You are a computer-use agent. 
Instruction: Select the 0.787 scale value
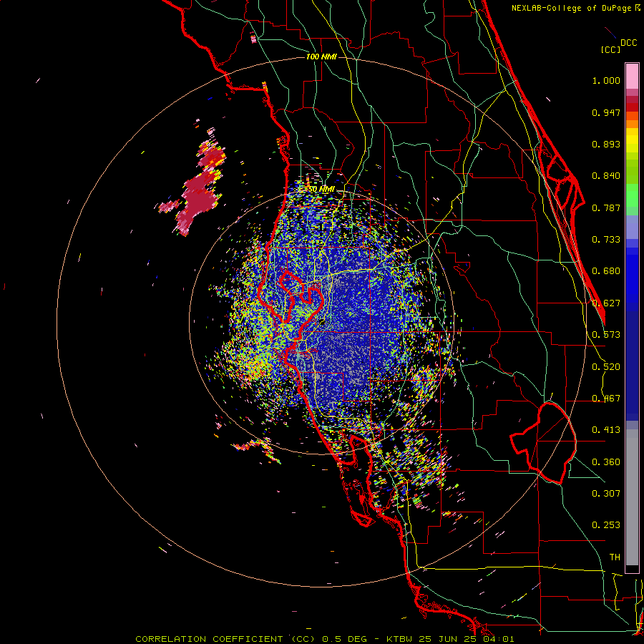coord(606,208)
